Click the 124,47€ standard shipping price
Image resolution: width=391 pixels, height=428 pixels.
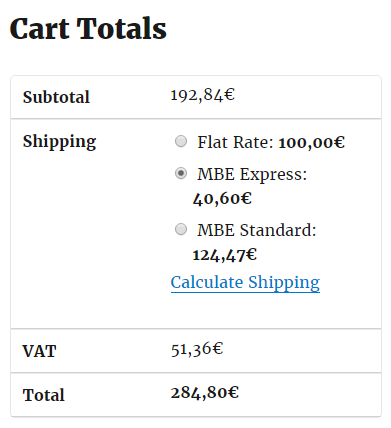pyautogui.click(x=225, y=255)
